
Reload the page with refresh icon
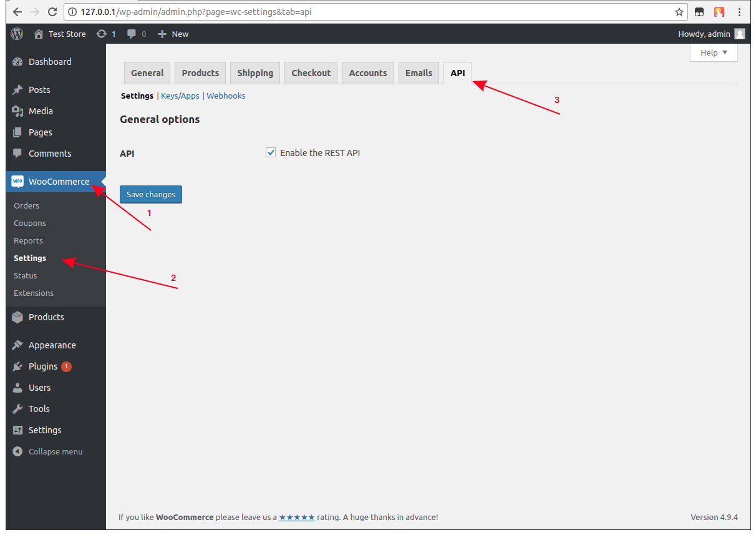[x=52, y=12]
